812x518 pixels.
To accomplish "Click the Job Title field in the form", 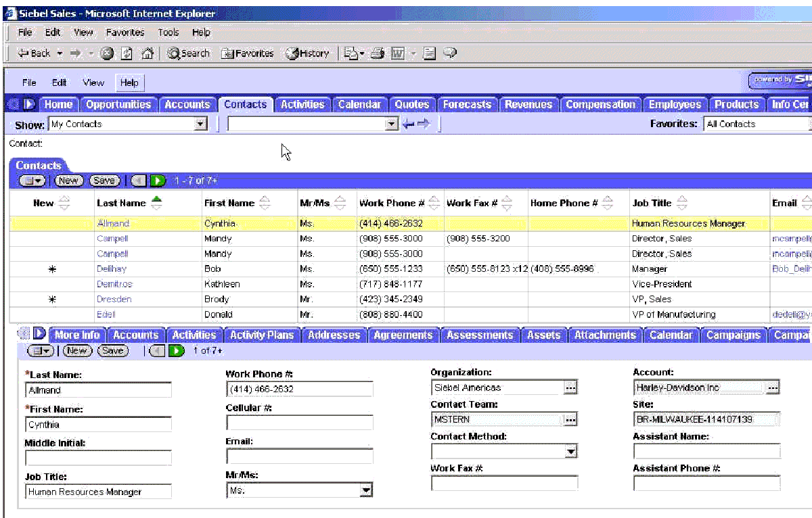I will [98, 492].
